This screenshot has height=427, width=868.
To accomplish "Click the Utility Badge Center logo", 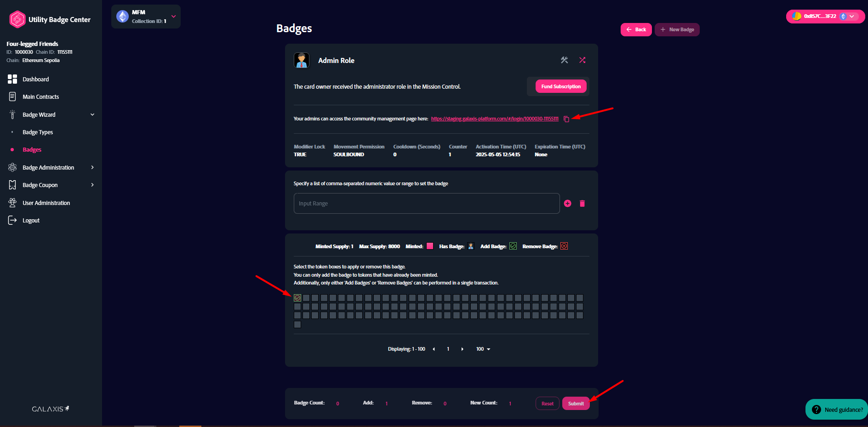I will coord(17,19).
